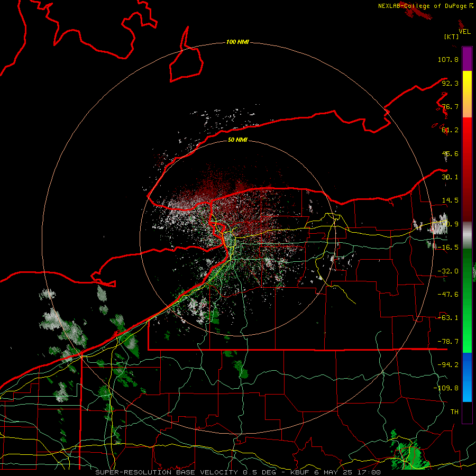Screen dimensions: 476x476
Task: Click the -47.6 scale value
Action: coord(448,295)
